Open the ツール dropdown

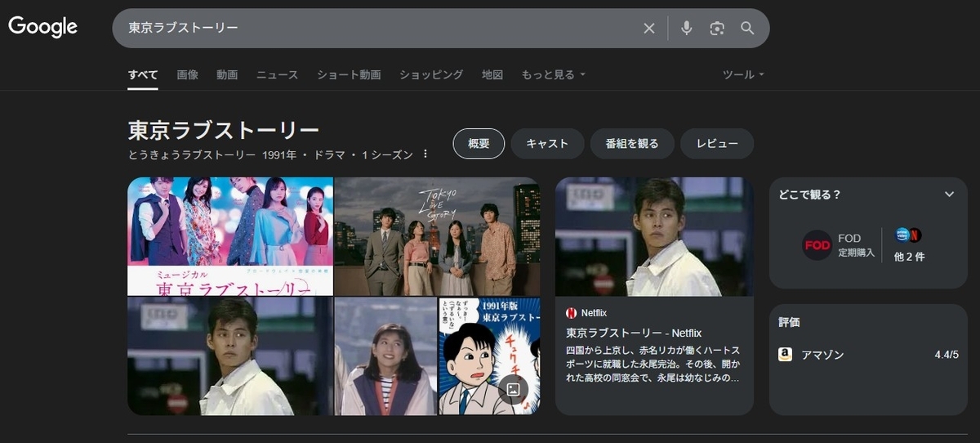pyautogui.click(x=743, y=74)
